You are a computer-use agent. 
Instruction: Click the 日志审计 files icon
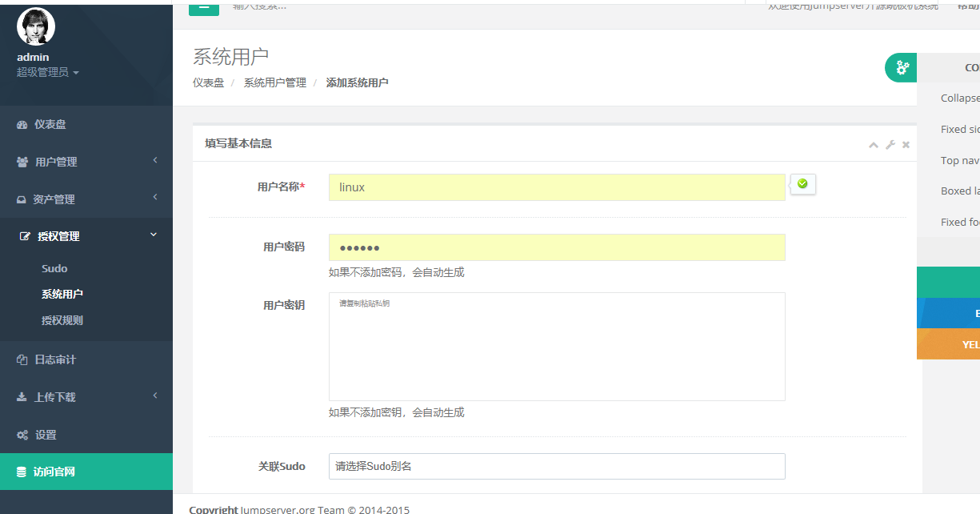pos(22,360)
